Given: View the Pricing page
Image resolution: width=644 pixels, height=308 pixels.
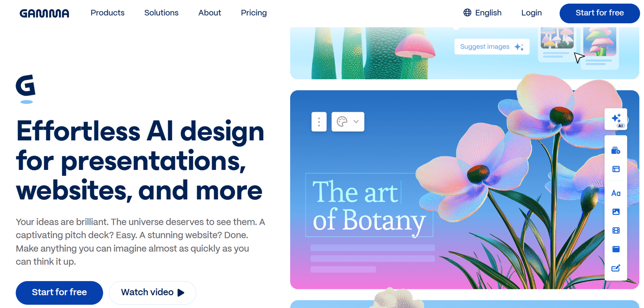Looking at the screenshot, I should pos(254,13).
